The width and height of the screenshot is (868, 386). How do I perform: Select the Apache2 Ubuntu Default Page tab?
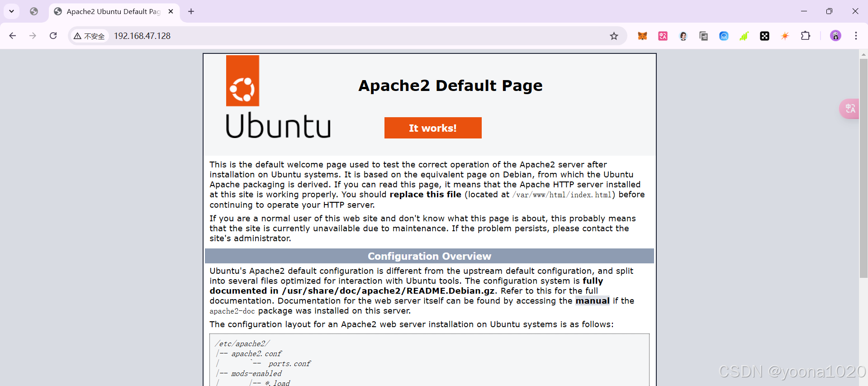(114, 12)
